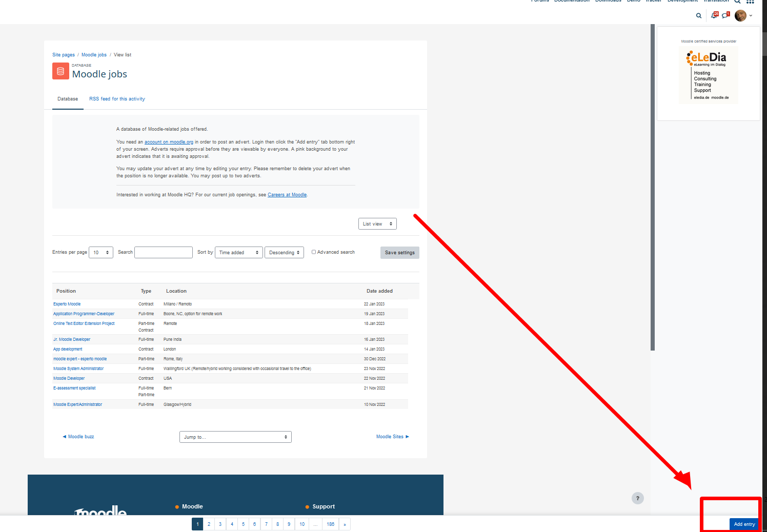The width and height of the screenshot is (767, 532).
Task: Click the Save settings button
Action: coord(400,253)
